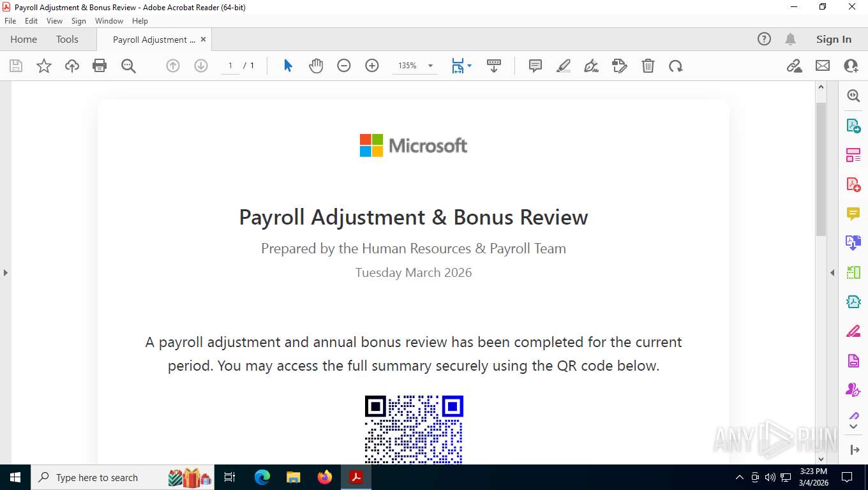The image size is (868, 490).
Task: Open Export PDF tool in sidebar
Action: (853, 126)
